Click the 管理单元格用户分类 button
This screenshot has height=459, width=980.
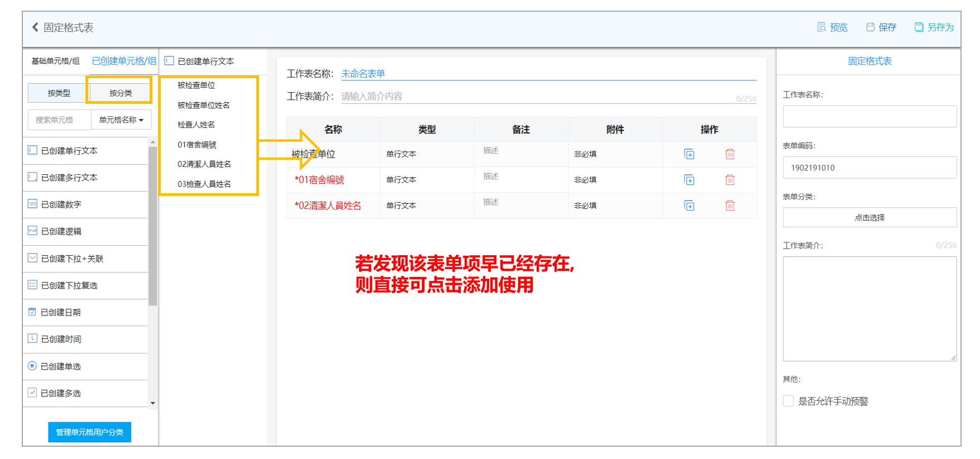(89, 432)
